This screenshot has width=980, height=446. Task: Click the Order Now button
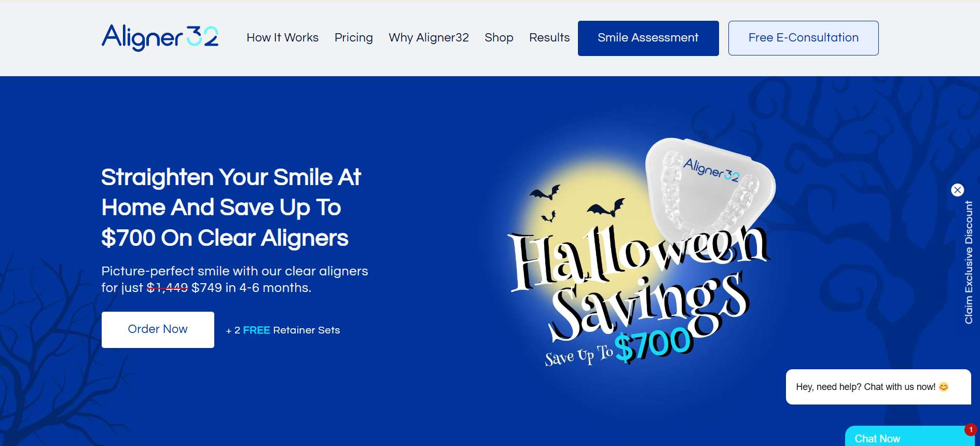158,329
